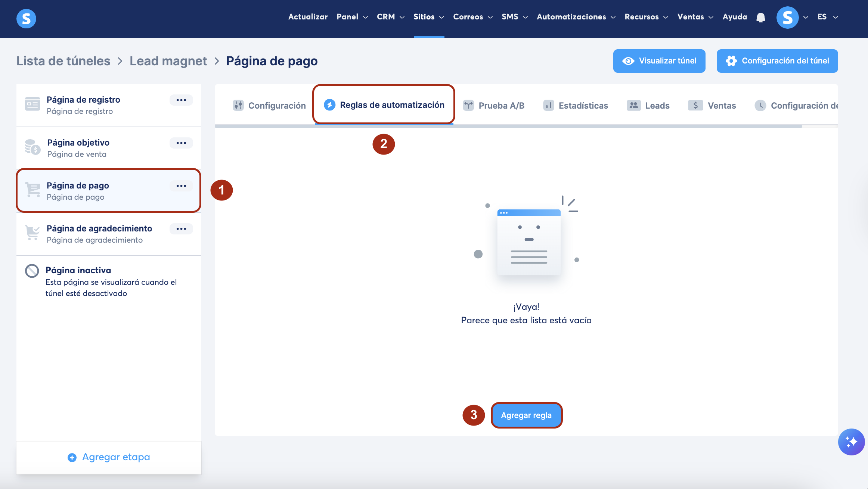The width and height of the screenshot is (868, 489).
Task: Expand the Automatizaciones dropdown menu
Action: (x=576, y=17)
